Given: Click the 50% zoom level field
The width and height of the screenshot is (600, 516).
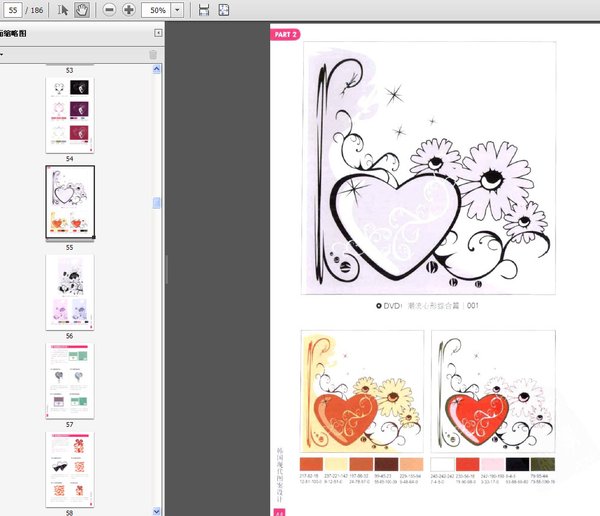Looking at the screenshot, I should [156, 10].
